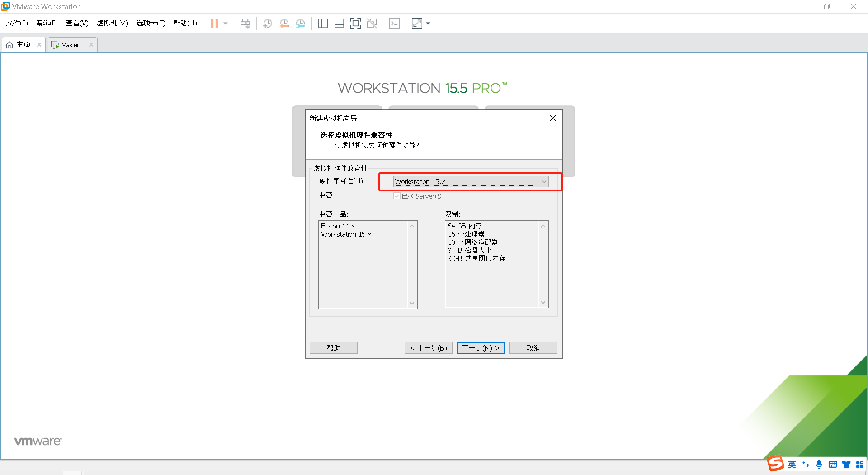Open the 查看(V) menu
This screenshot has height=475, width=868.
[77, 23]
